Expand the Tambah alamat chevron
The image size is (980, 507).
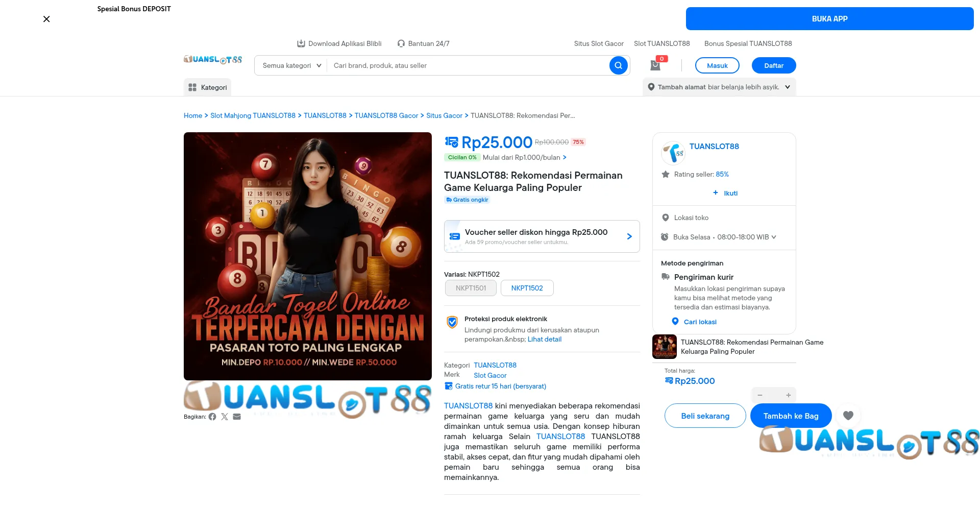788,87
